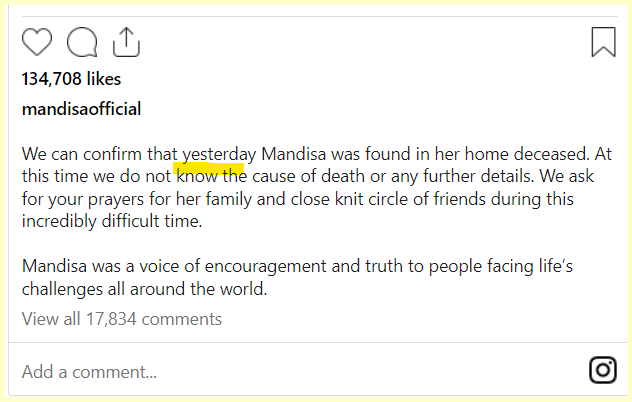Like the post with the heart icon
This screenshot has height=402, width=632.
coord(37,42)
